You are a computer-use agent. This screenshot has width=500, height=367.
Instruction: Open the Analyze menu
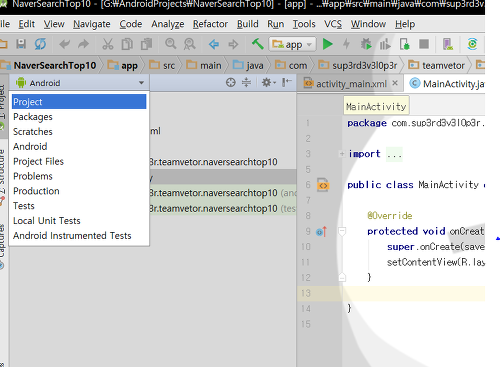click(168, 24)
